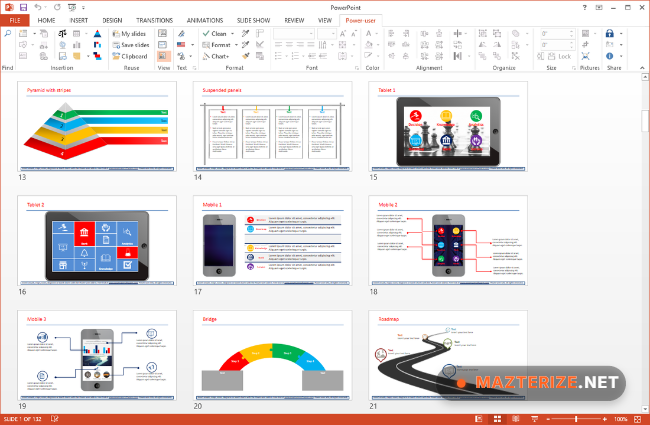Open the Format dropdown arrow
The width and height of the screenshot is (650, 425).
pyautogui.click(x=236, y=45)
